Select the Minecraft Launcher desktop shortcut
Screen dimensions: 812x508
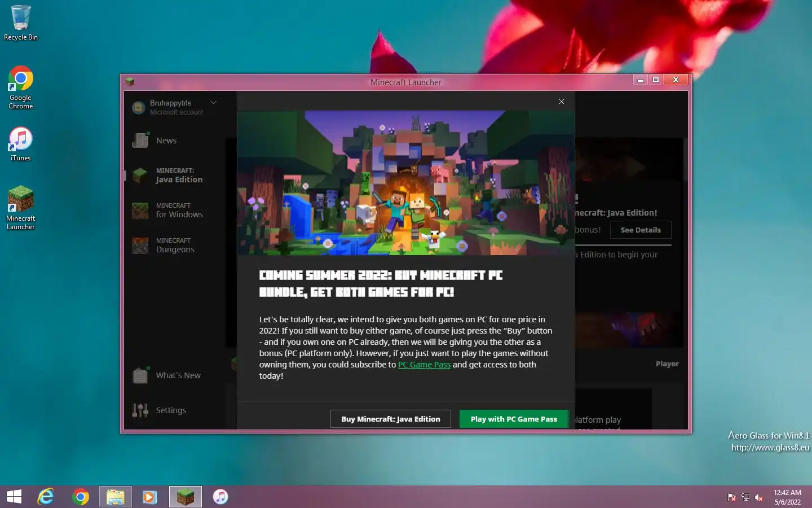click(x=21, y=208)
